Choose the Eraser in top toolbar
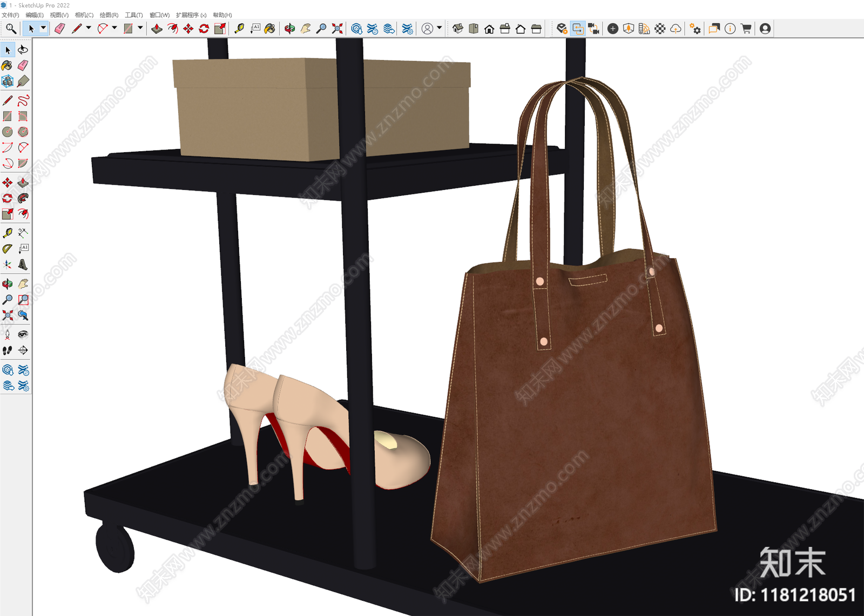The width and height of the screenshot is (864, 616). click(59, 29)
